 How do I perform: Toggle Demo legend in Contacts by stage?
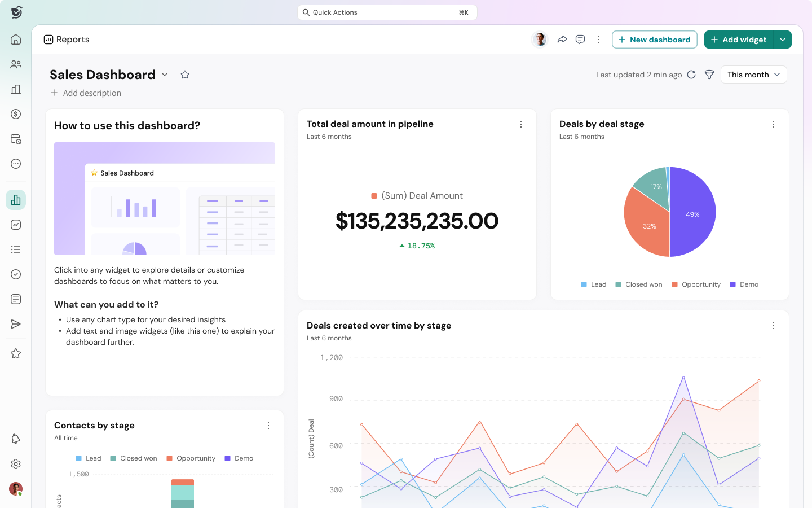[239, 458]
